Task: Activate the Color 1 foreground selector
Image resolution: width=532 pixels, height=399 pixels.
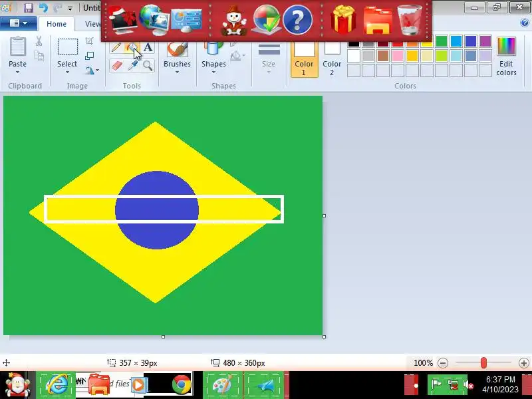Action: pos(304,59)
